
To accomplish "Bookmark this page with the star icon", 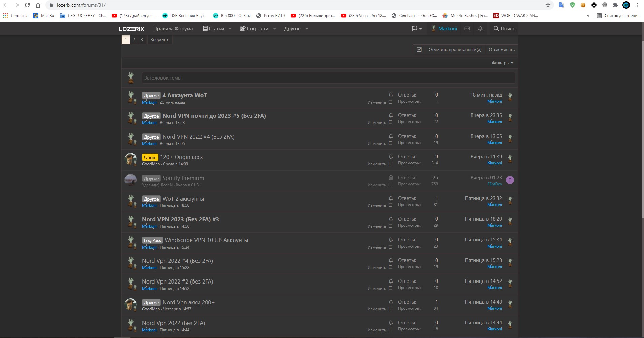I will click(x=548, y=5).
